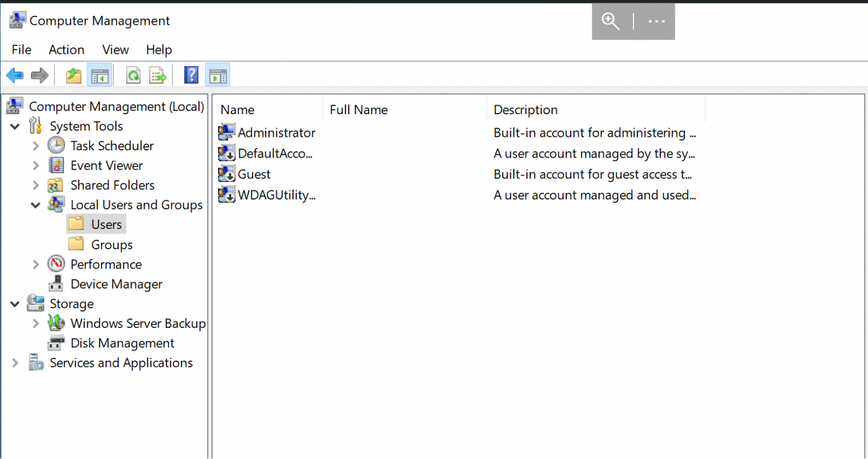Select the Administrator account icon
The height and width of the screenshot is (459, 868).
(x=225, y=132)
